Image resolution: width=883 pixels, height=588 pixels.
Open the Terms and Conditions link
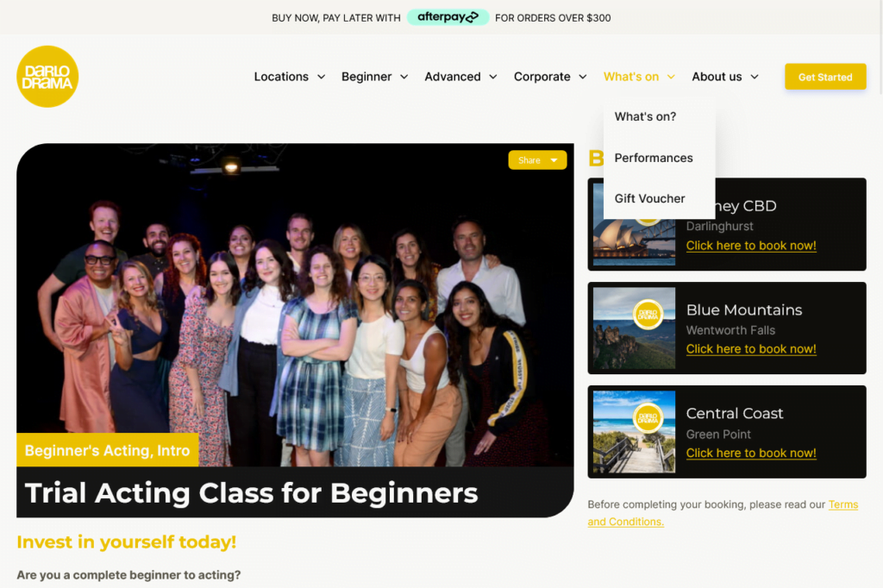(x=723, y=513)
